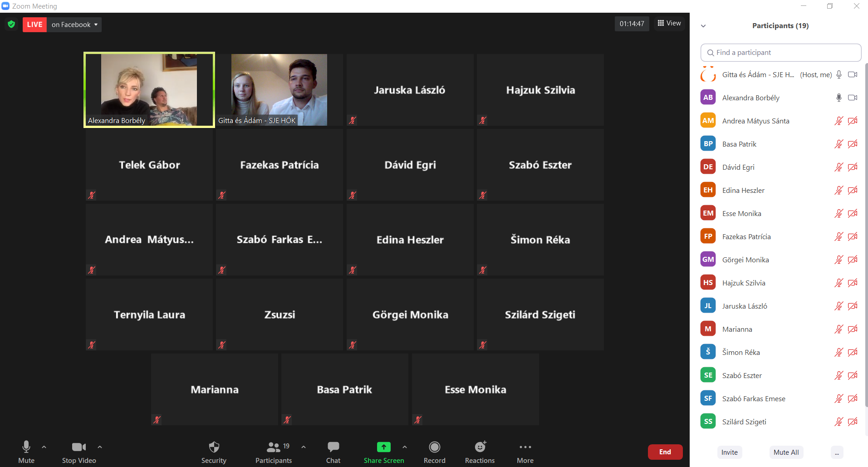868x467 pixels.
Task: Open the panel's more options ellipsis button
Action: point(837,452)
